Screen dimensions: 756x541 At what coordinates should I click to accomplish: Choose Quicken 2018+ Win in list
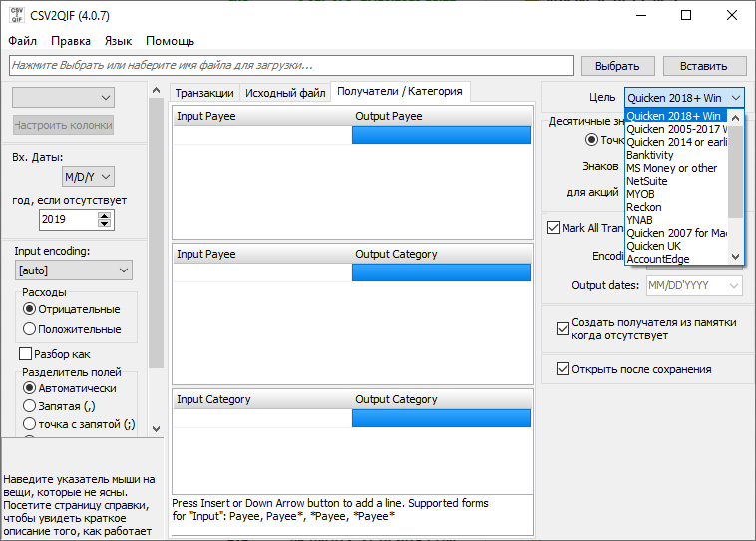click(x=676, y=116)
